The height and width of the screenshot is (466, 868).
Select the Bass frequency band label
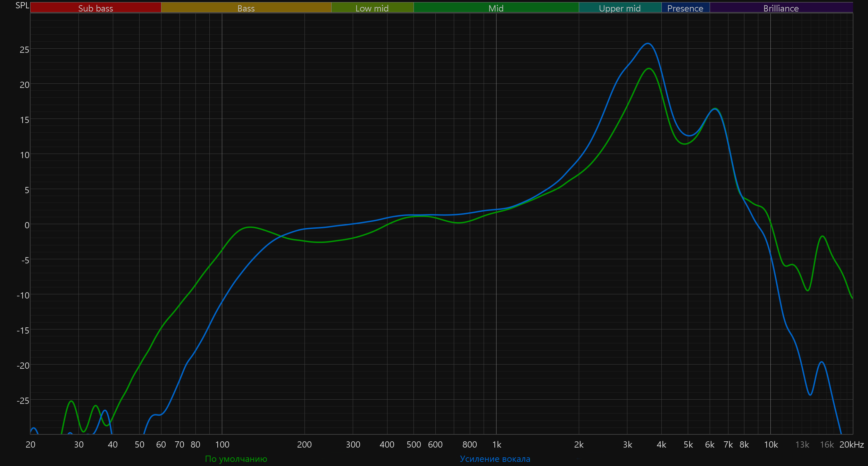click(x=246, y=8)
